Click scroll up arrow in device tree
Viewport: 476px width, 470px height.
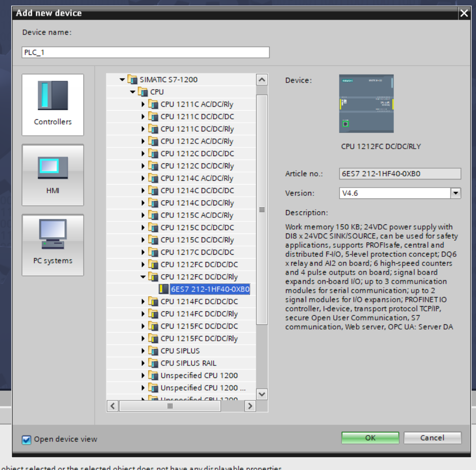pos(262,80)
